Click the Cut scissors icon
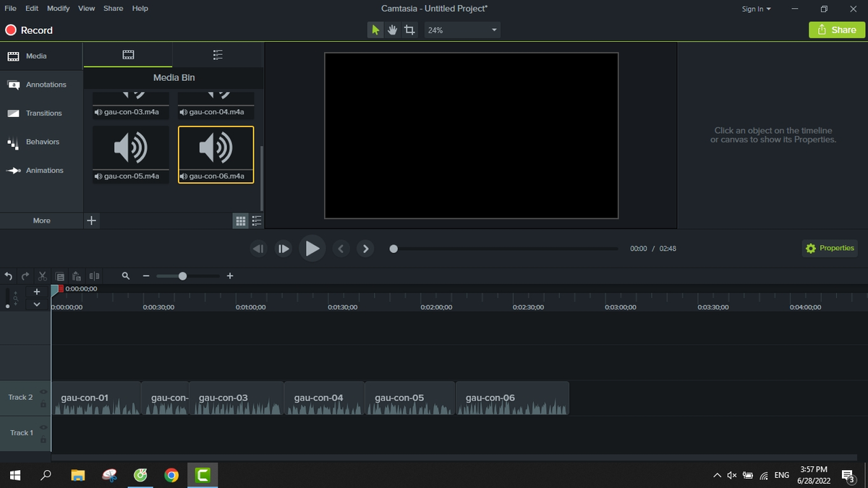 (x=43, y=276)
